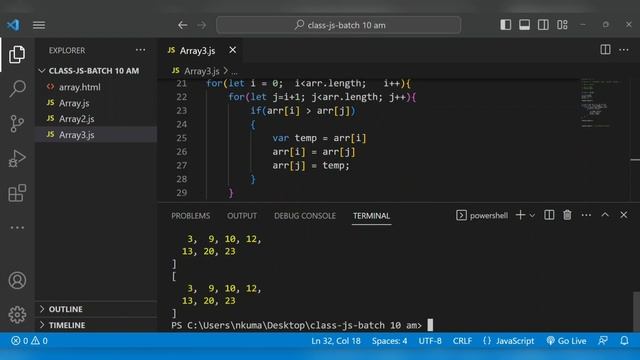Change indentation via Spaces: 4
The width and height of the screenshot is (640, 360).
(389, 340)
